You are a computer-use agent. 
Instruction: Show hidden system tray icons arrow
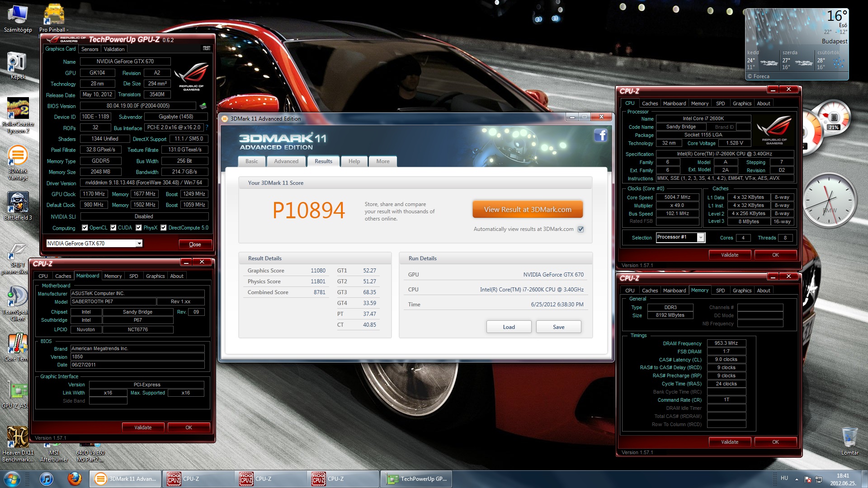coord(797,479)
